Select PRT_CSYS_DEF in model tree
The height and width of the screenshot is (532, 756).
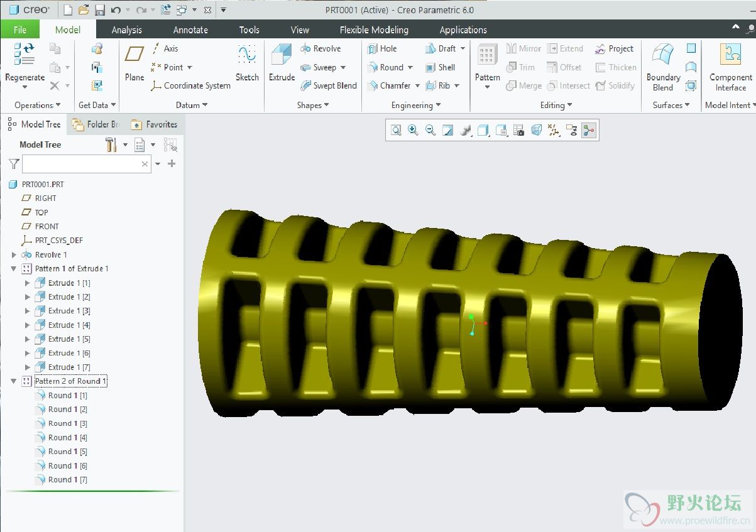58,241
